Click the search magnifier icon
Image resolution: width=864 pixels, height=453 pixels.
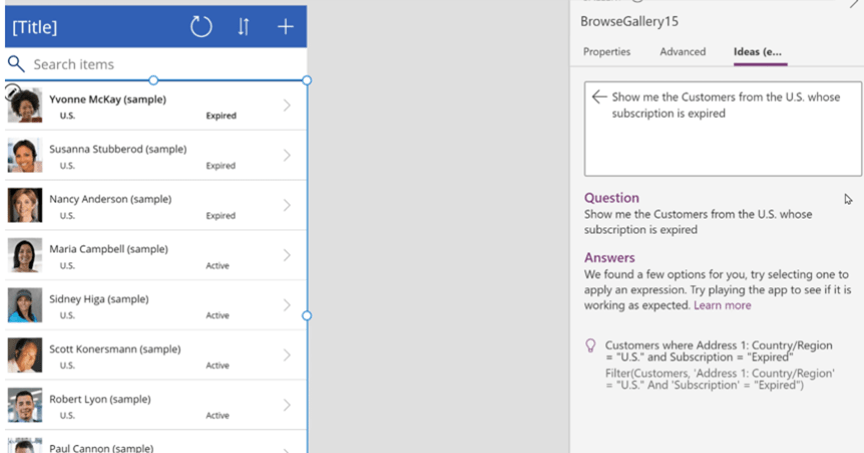[x=16, y=64]
